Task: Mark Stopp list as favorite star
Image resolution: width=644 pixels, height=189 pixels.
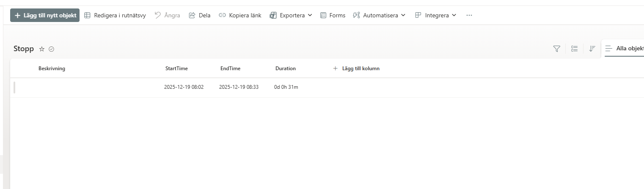Action: click(x=42, y=49)
